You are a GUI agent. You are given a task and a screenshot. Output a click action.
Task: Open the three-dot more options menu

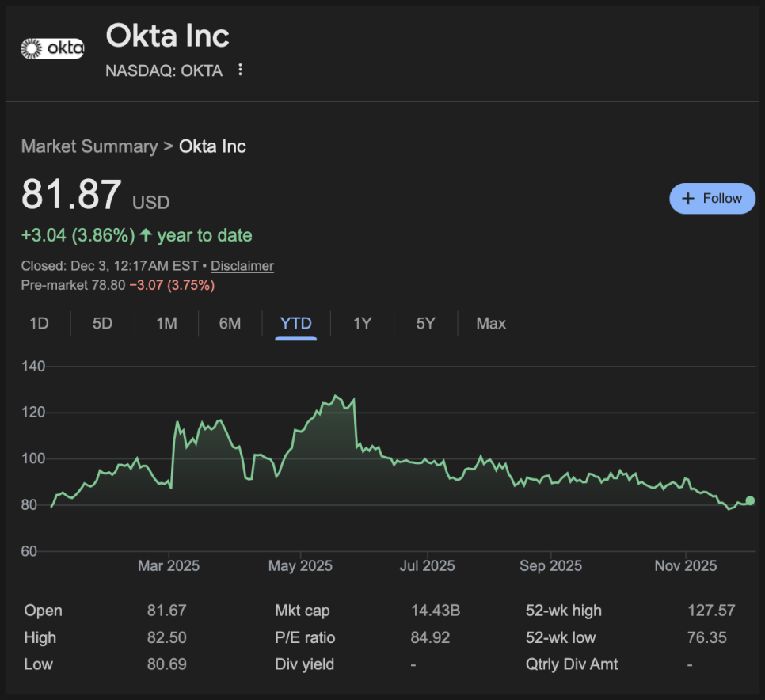point(241,70)
